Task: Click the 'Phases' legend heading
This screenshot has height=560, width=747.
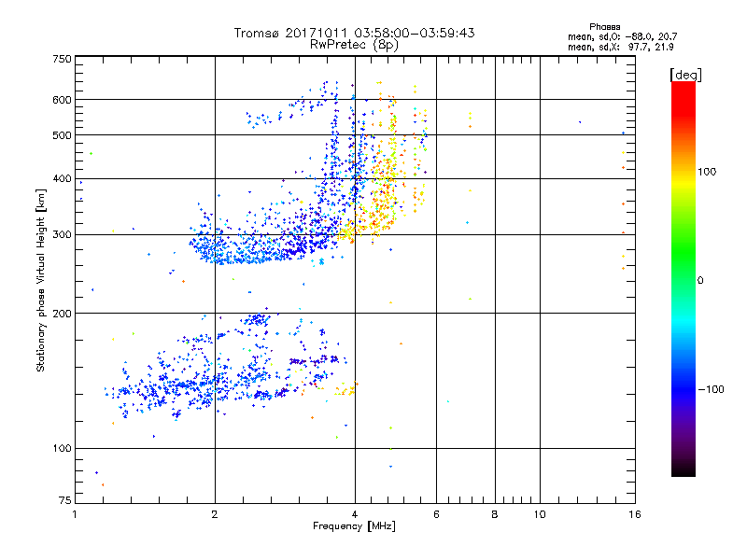Action: tap(604, 27)
